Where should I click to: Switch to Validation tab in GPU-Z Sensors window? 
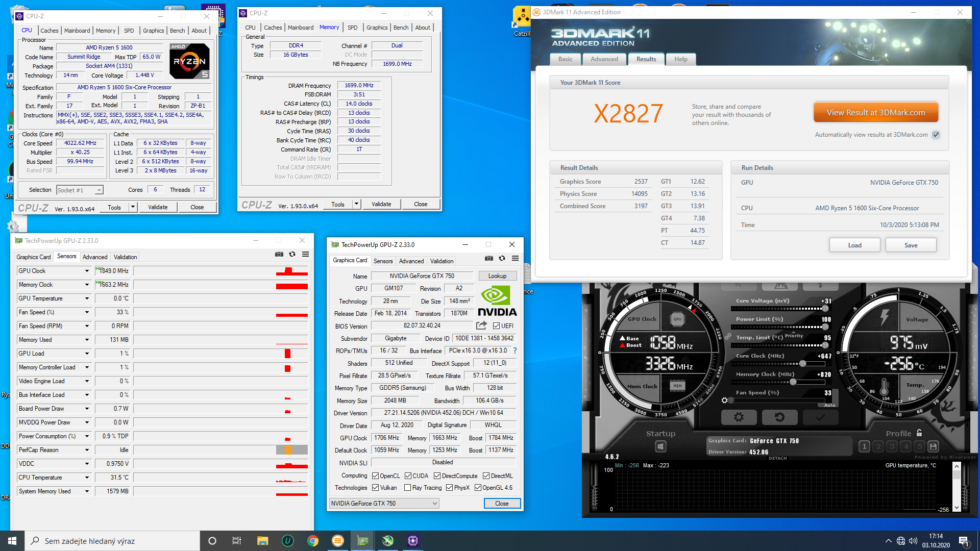[125, 257]
